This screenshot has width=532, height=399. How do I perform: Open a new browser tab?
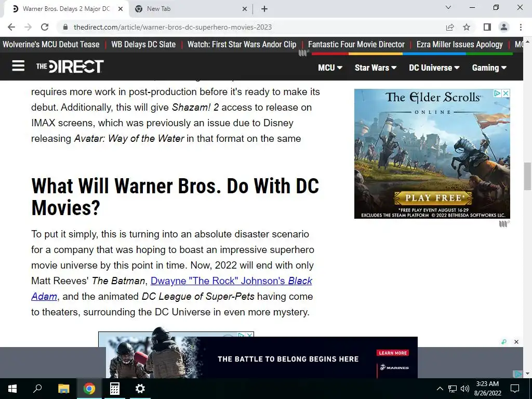[x=264, y=9]
